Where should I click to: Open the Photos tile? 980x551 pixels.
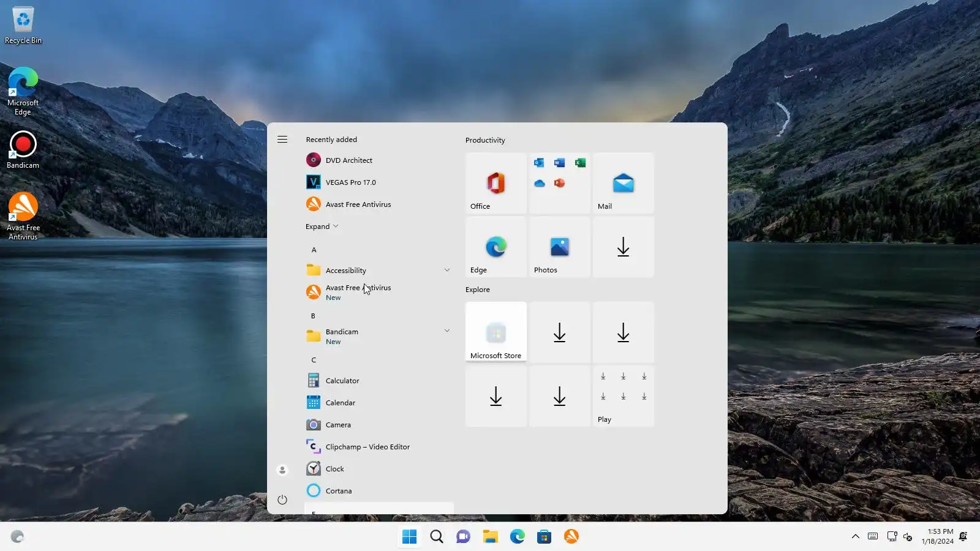point(560,247)
